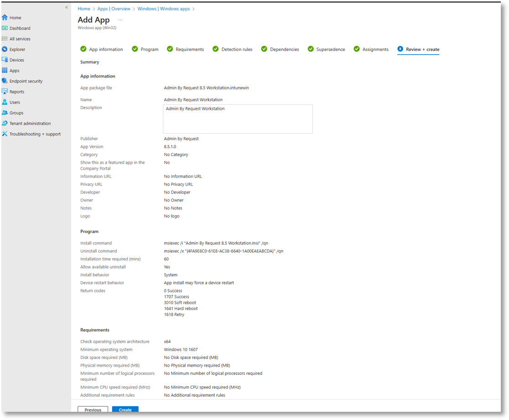Screen dimensions: 509x420
Task: Click the green check beside Program
Action: [x=135, y=49]
